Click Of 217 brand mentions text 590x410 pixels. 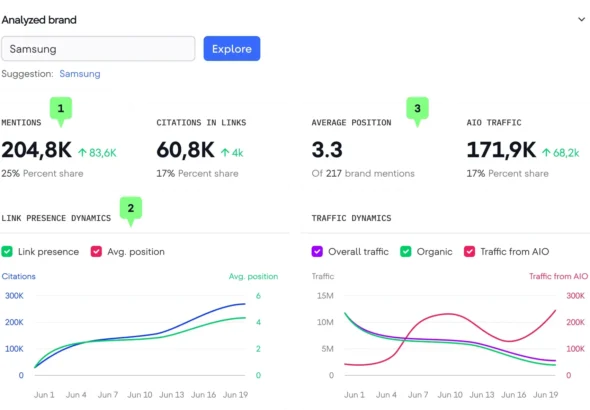(363, 173)
